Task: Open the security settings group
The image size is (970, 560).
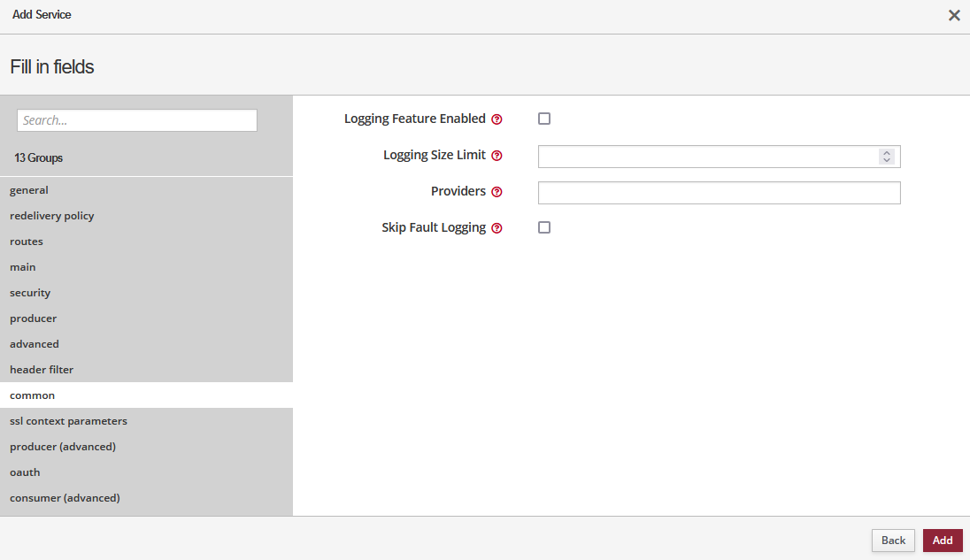Action: 30,293
